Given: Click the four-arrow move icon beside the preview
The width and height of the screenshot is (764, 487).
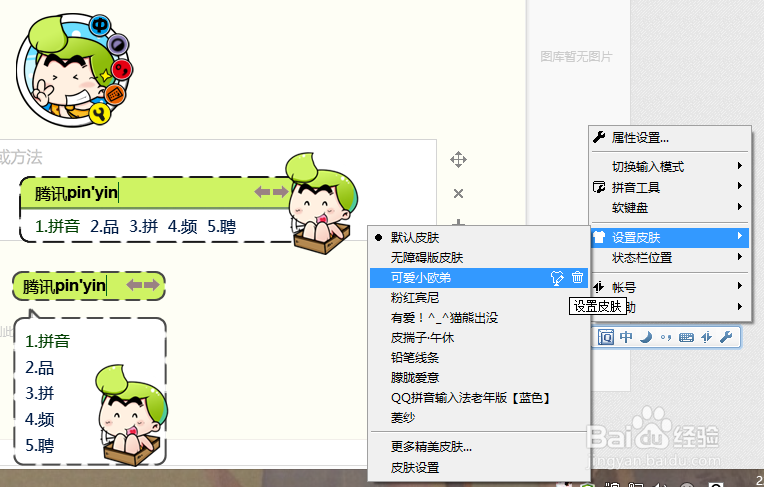Looking at the screenshot, I should [x=458, y=159].
